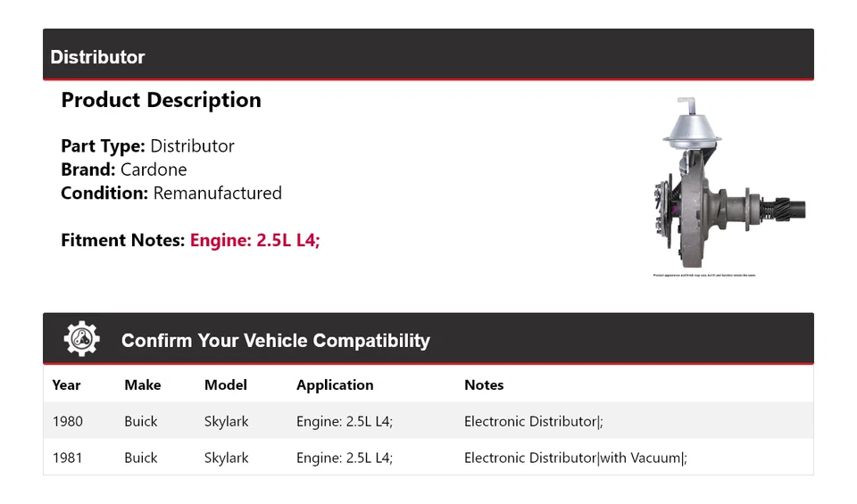Click the Year column header
The height and width of the screenshot is (504, 857).
coord(66,385)
